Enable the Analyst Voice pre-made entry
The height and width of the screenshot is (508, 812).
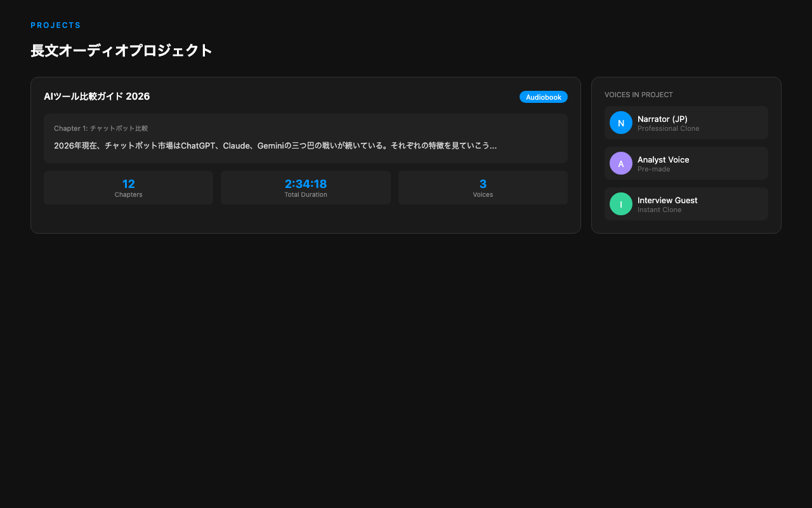[686, 163]
